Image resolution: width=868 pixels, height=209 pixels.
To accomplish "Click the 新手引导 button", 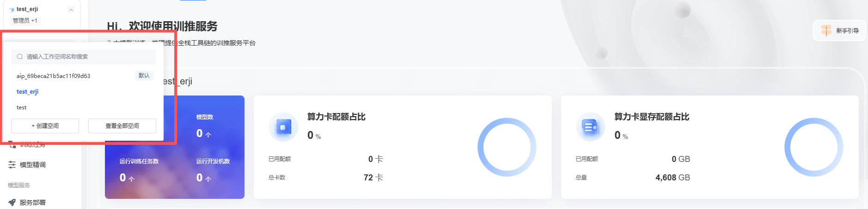I will (x=839, y=30).
